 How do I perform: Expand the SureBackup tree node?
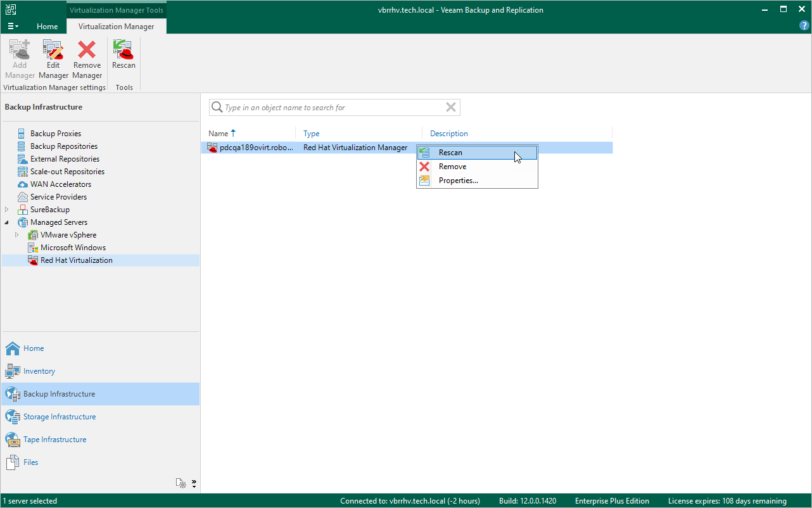click(7, 210)
